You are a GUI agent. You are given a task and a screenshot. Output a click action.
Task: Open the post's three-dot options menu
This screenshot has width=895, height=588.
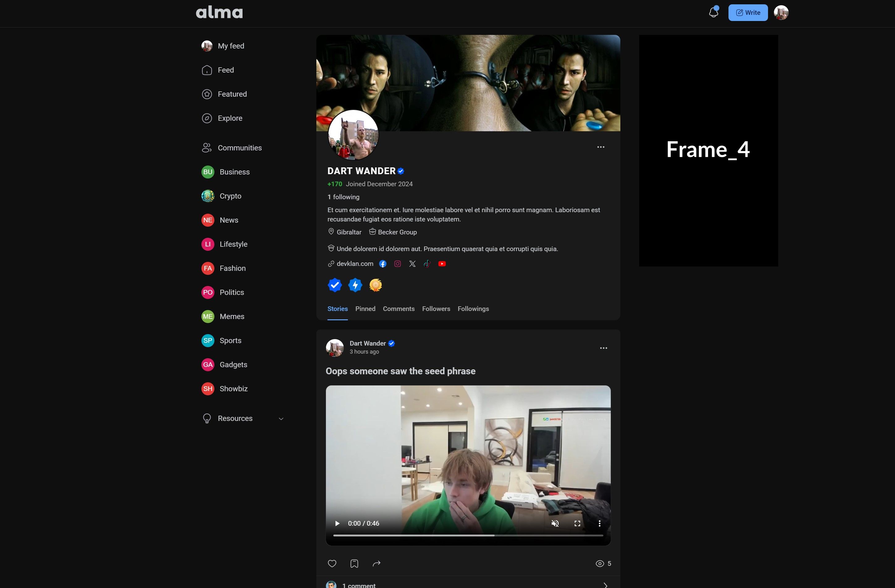point(603,348)
